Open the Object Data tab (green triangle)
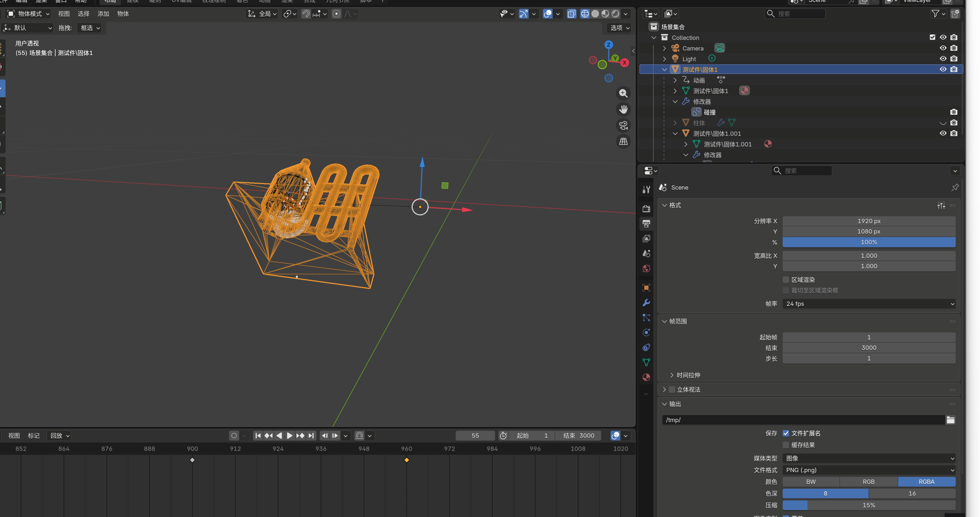 click(646, 362)
